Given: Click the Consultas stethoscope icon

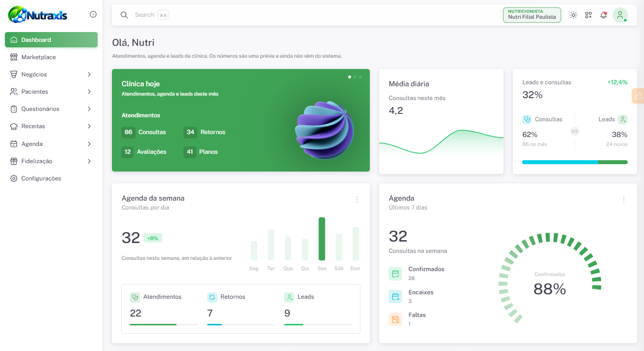Looking at the screenshot, I should click(527, 119).
